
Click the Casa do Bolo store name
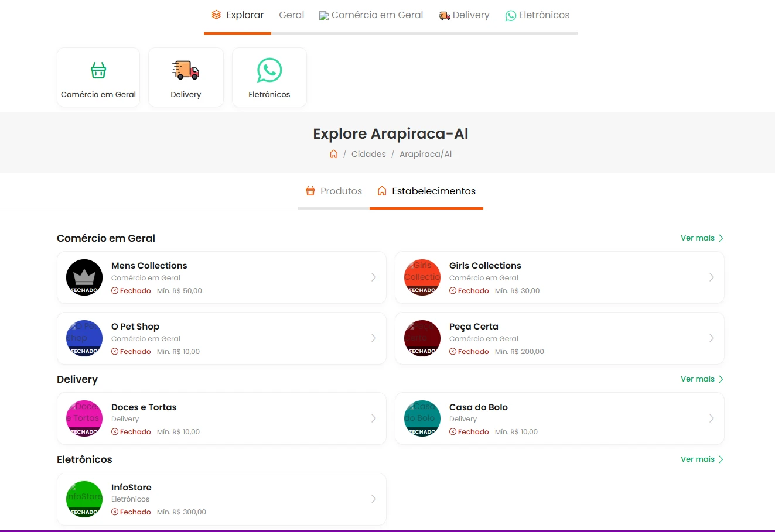click(x=479, y=407)
